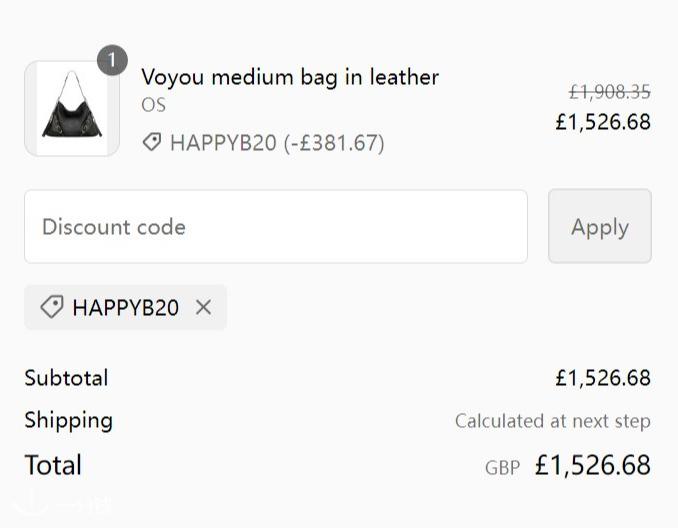Viewport: 678px width, 528px height.
Task: Click the crossed-out original price £1,908.35
Action: coord(609,92)
